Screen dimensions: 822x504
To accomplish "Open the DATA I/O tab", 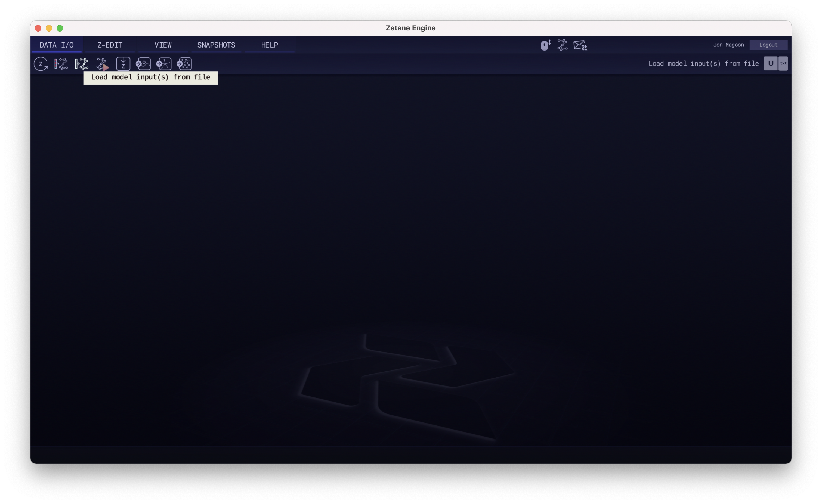I will point(56,45).
